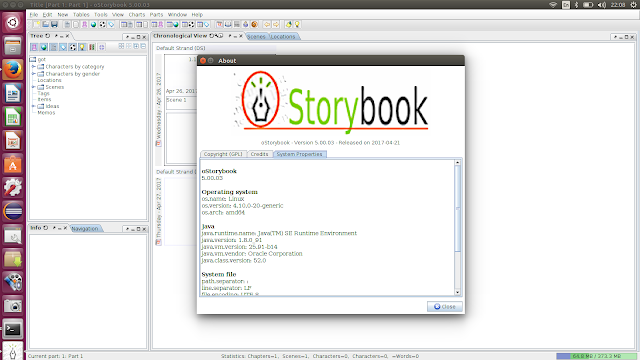Click the open file icon in main toolbar
Image resolution: width=640 pixels, height=360 pixels.
(45, 24)
